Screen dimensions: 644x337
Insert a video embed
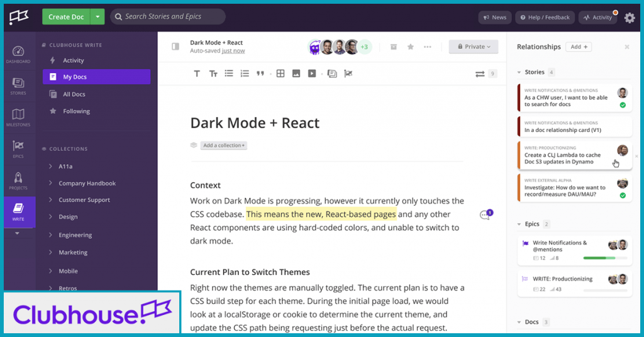tap(312, 74)
